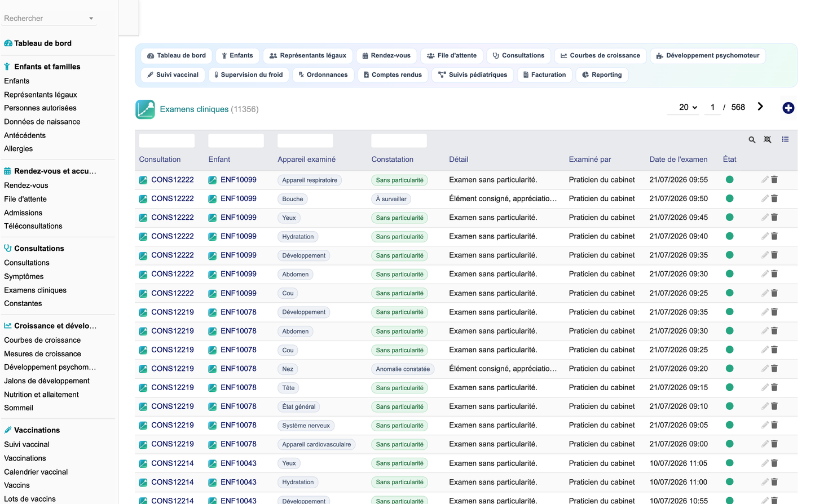Delete the Bouche exam row with its trash icon
815x504 pixels.
click(x=774, y=198)
